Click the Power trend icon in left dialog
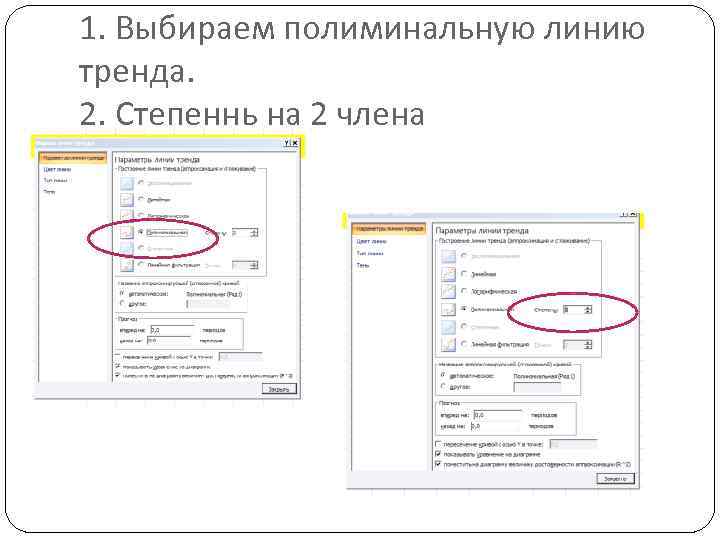Viewport: 720px width, 540px height. (127, 248)
